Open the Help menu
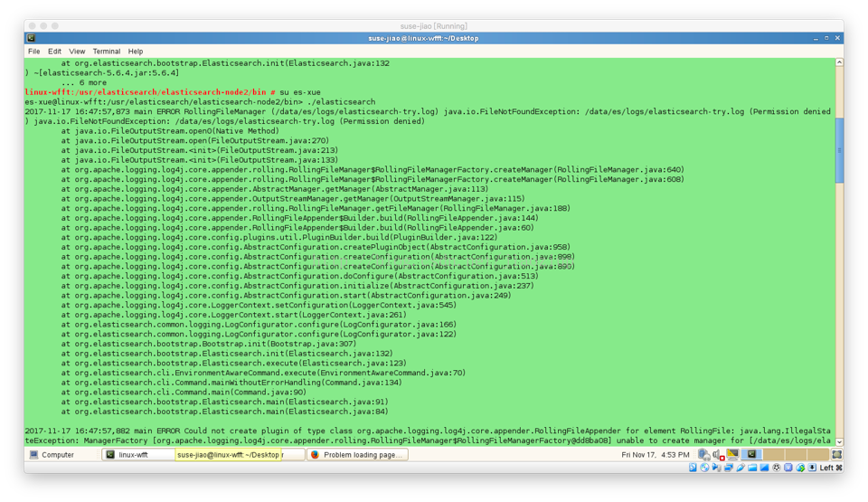 tap(136, 51)
